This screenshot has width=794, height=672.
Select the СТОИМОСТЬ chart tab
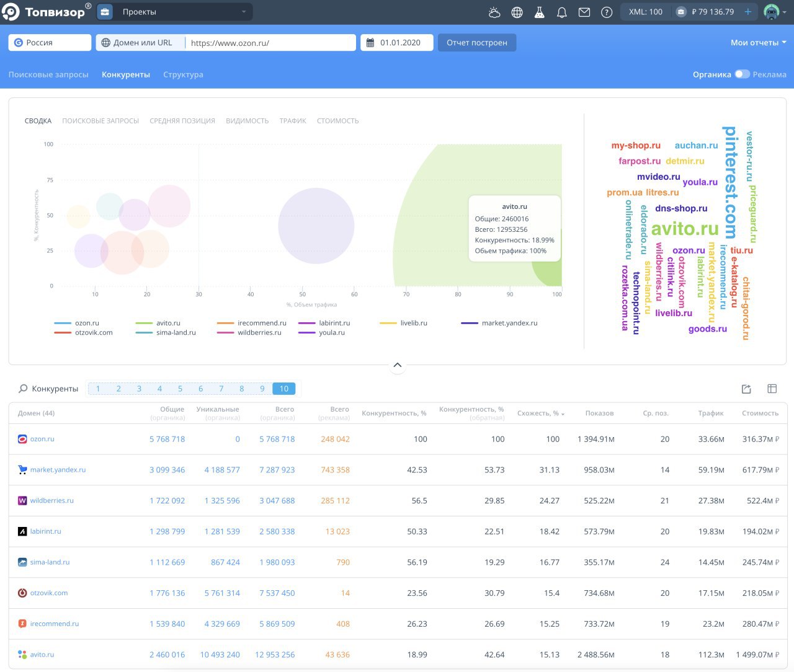point(338,121)
